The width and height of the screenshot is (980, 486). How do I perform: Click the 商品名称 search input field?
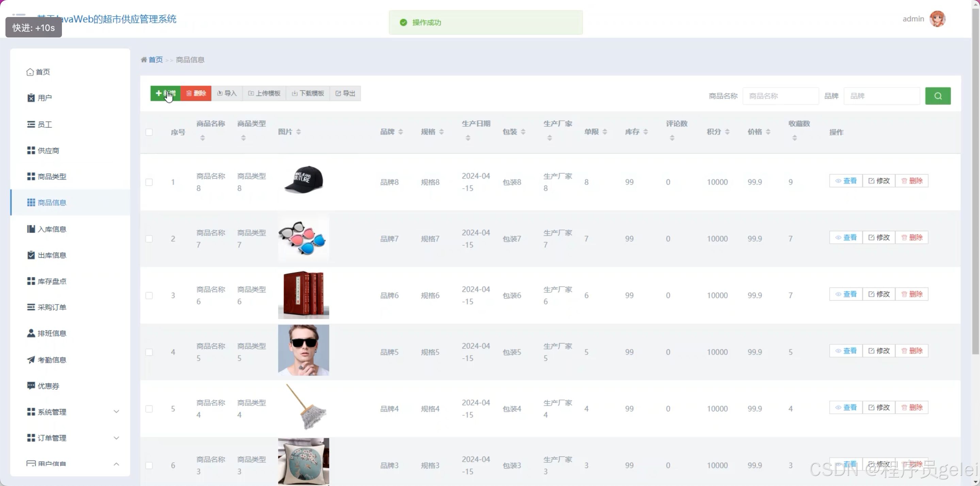(780, 96)
